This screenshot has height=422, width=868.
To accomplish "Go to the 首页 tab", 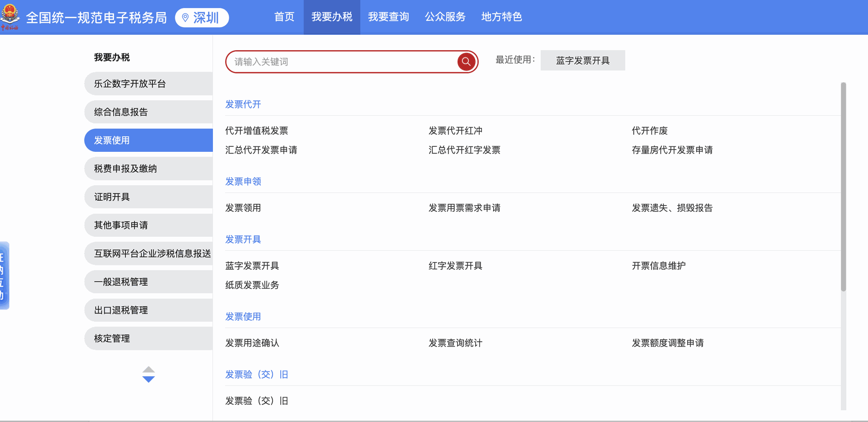I will (284, 17).
